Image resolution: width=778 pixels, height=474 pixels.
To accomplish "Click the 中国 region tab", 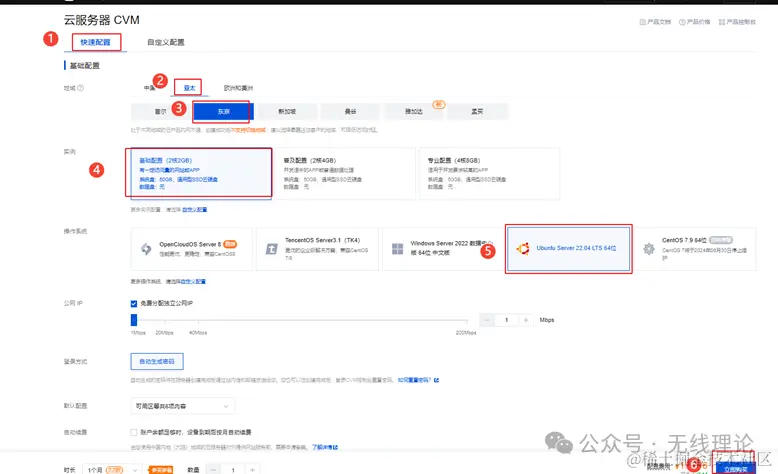I will pos(150,88).
